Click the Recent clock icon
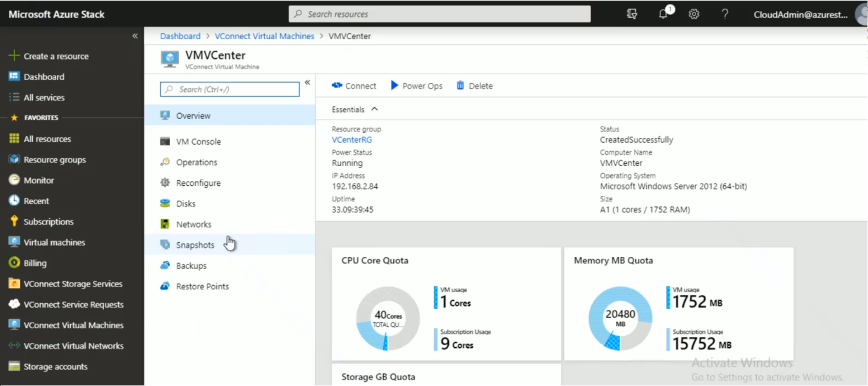This screenshot has width=868, height=386. 14,200
